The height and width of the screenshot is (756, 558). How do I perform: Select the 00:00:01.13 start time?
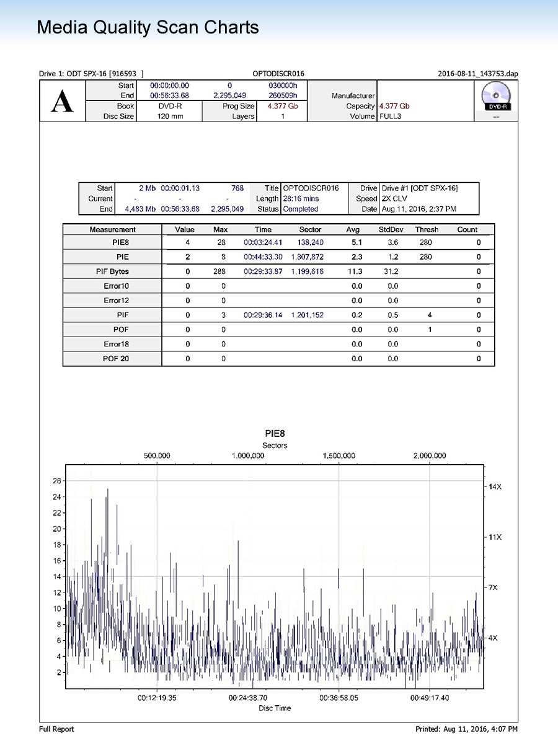coord(180,188)
